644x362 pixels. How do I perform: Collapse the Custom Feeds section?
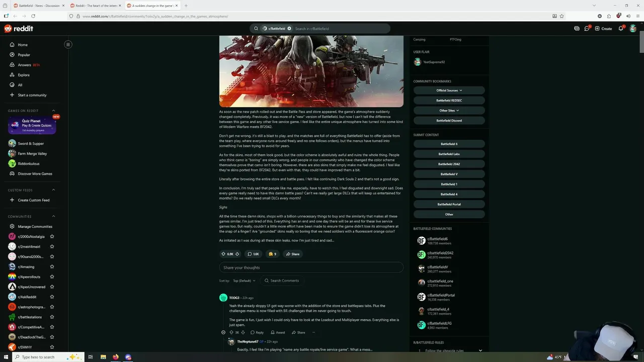53,190
